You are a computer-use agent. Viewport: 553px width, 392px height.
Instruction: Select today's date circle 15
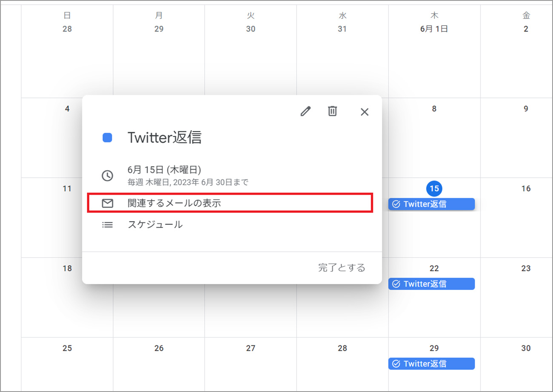coord(434,188)
